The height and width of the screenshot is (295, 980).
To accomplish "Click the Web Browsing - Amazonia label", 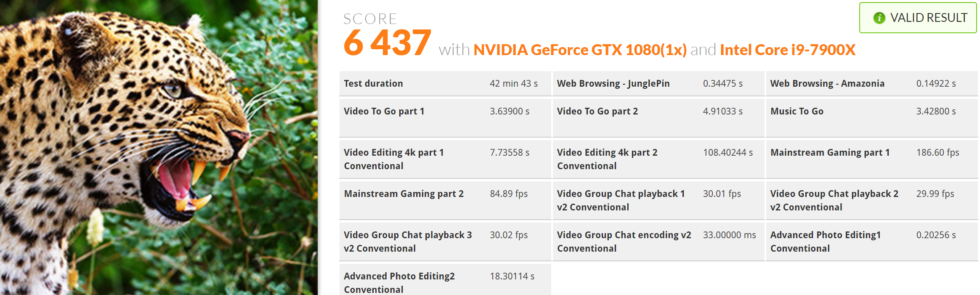I will point(827,83).
